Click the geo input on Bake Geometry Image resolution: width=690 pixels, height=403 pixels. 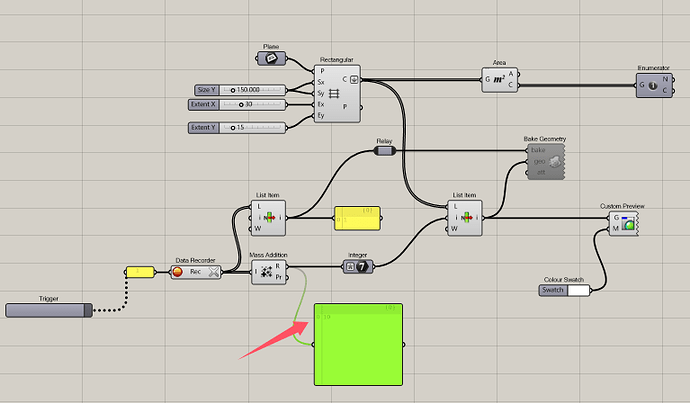tap(540, 161)
